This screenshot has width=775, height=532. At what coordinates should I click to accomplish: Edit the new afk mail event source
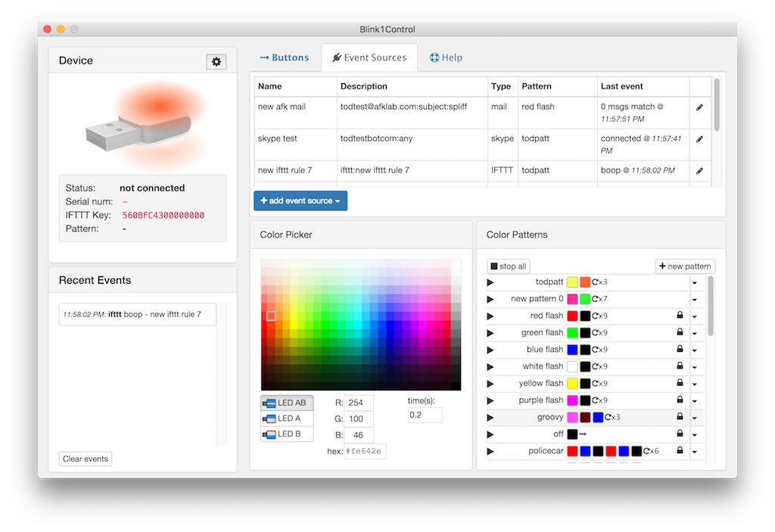point(699,107)
